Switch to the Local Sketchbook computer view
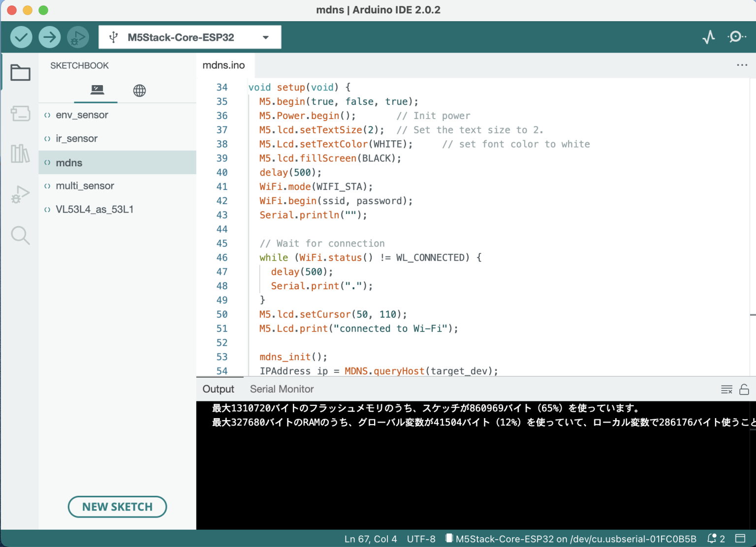This screenshot has height=547, width=756. 96,91
